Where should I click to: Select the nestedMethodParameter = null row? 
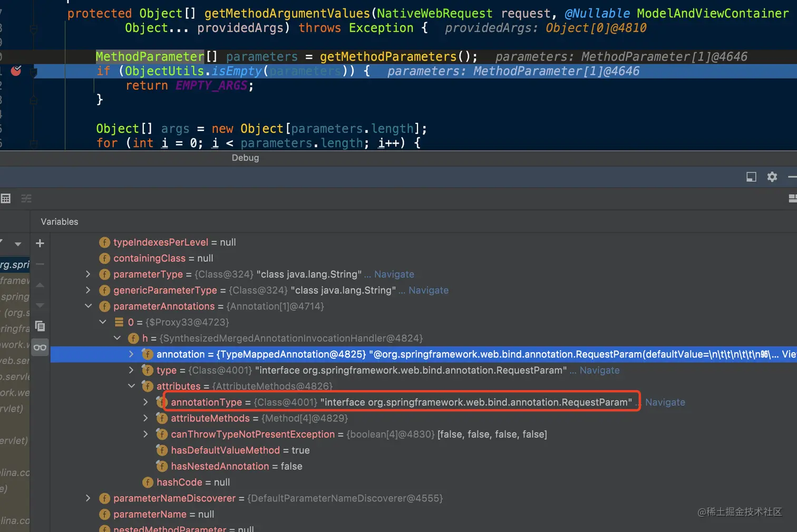tap(183, 528)
